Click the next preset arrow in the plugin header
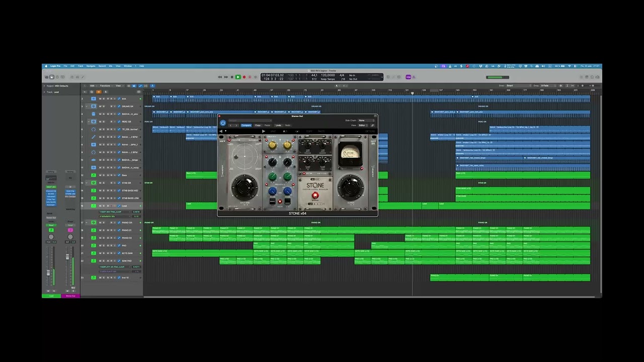The width and height of the screenshot is (644, 362). (236, 125)
